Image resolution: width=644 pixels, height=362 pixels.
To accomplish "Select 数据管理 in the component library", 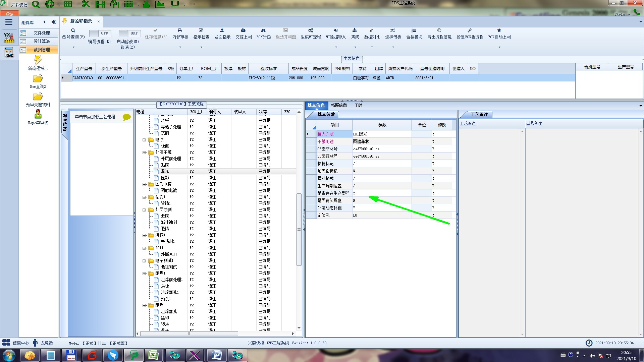I will click(42, 50).
